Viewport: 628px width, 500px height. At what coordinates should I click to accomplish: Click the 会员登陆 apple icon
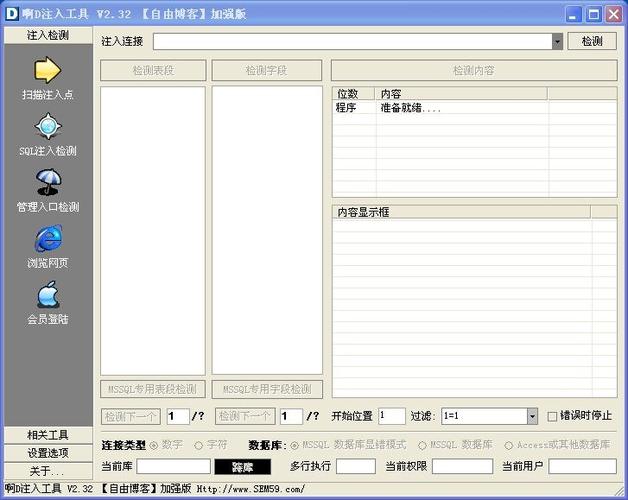pos(48,295)
